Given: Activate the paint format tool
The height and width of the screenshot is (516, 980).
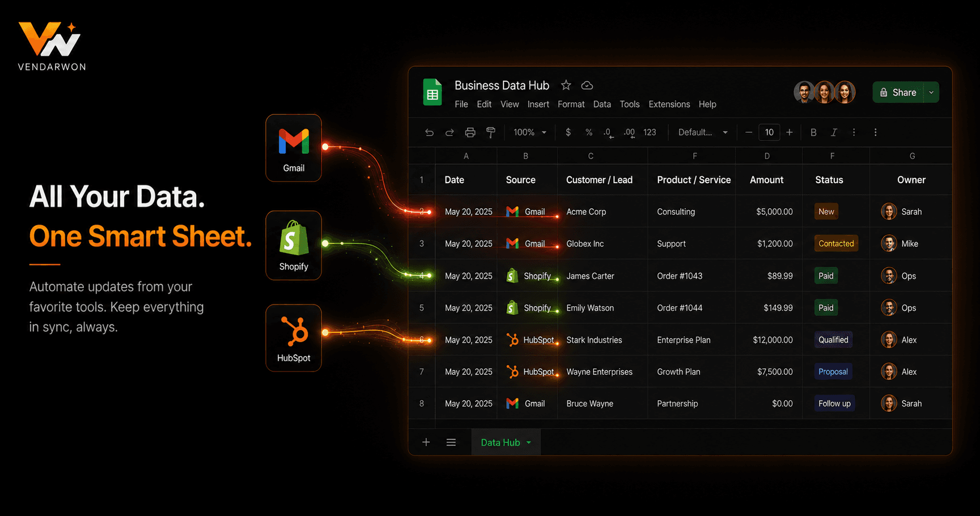Looking at the screenshot, I should (491, 133).
